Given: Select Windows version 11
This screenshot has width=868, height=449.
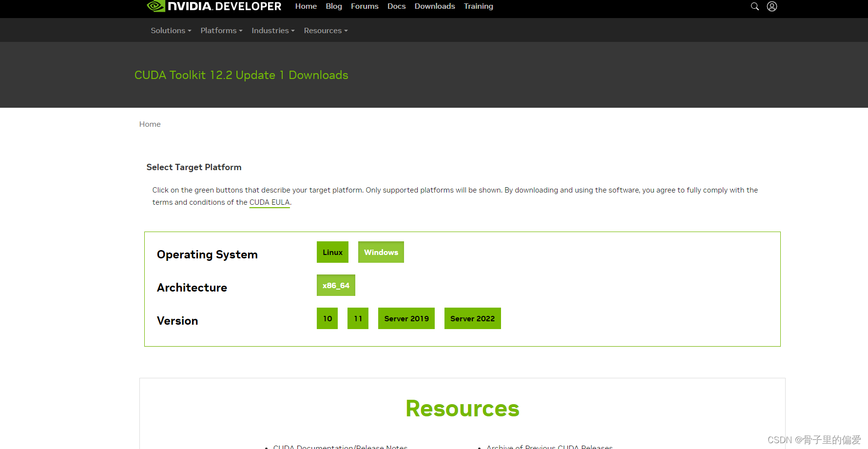Looking at the screenshot, I should (x=358, y=318).
